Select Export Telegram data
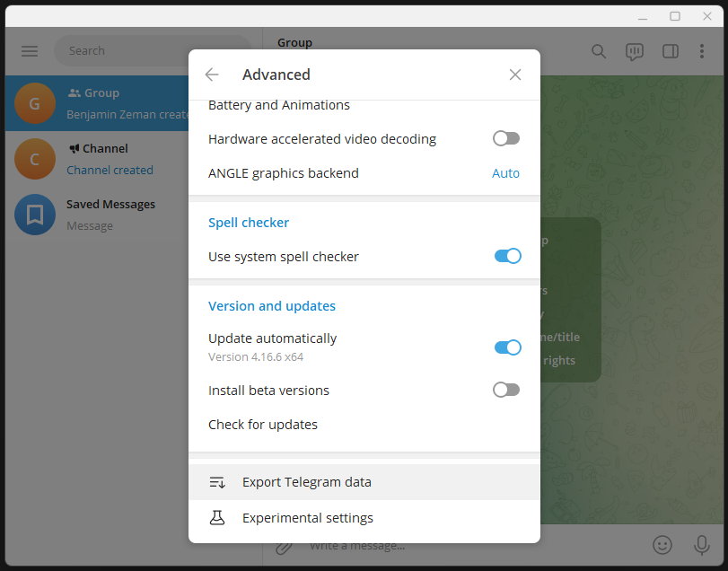 click(305, 482)
